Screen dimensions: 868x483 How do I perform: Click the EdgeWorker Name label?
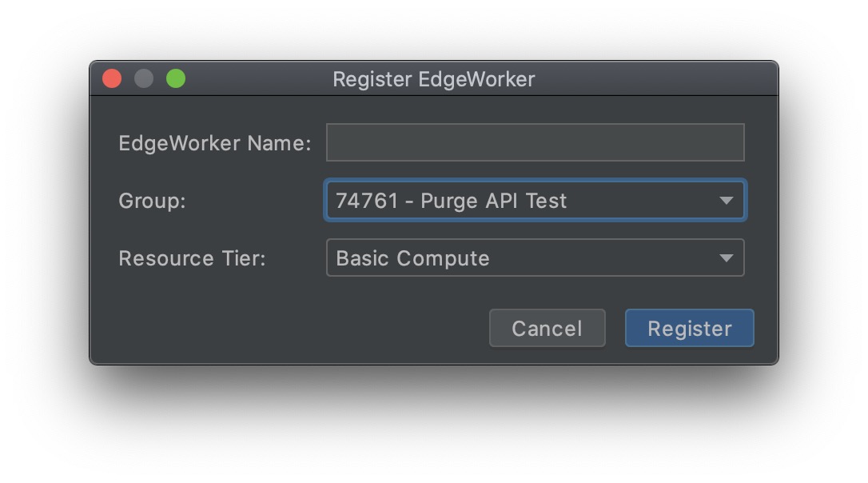pyautogui.click(x=215, y=143)
